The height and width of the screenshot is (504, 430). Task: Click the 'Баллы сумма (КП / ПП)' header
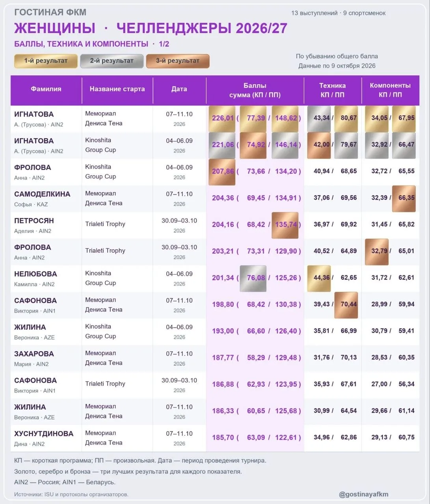(255, 90)
